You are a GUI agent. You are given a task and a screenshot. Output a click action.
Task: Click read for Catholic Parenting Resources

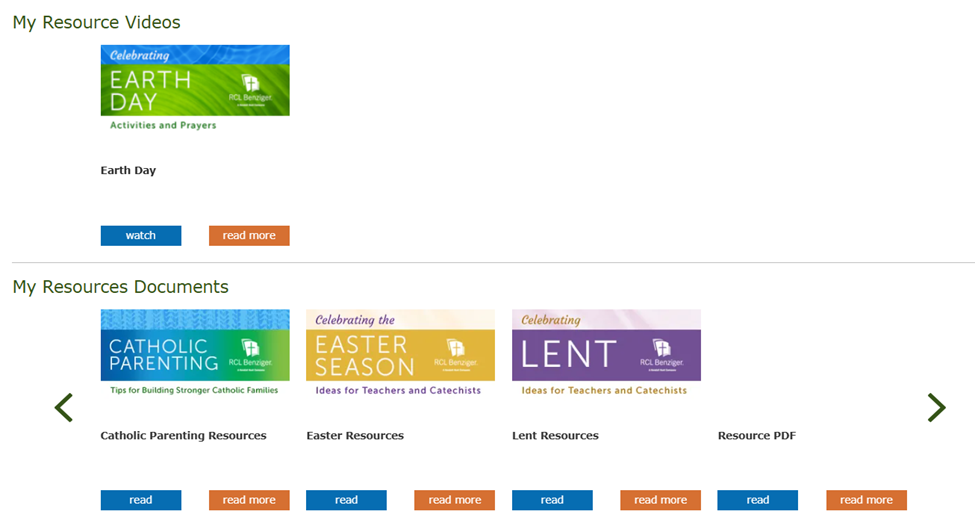141,500
